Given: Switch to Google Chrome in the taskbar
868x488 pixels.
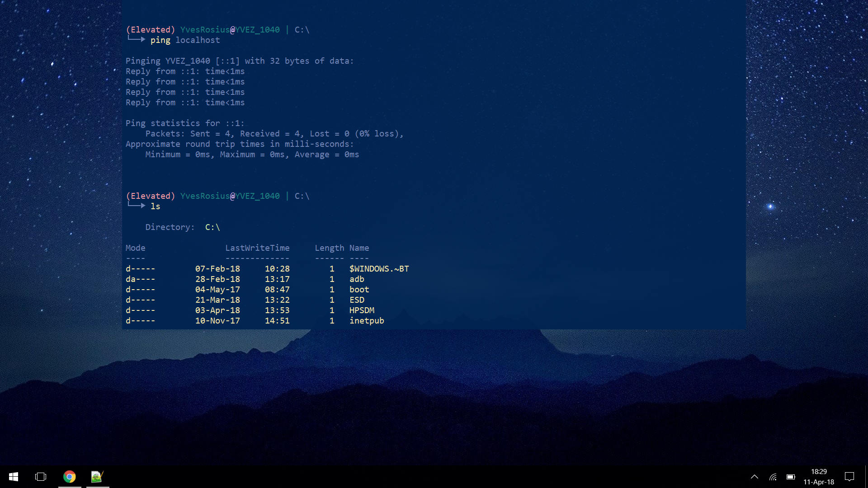Looking at the screenshot, I should pyautogui.click(x=70, y=477).
